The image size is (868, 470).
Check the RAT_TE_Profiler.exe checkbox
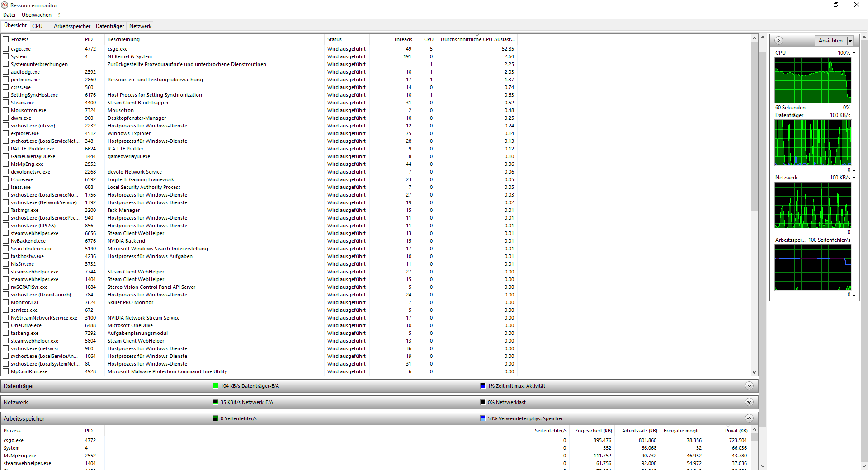(6, 149)
